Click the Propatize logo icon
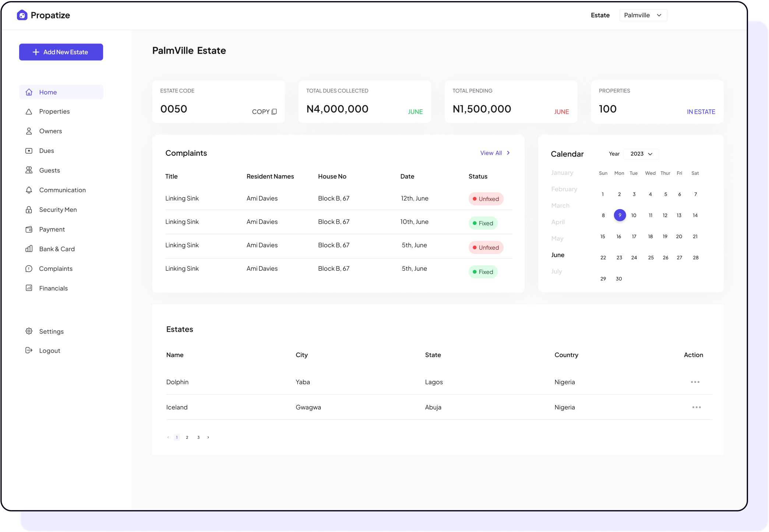The width and height of the screenshot is (769, 532). [22, 15]
